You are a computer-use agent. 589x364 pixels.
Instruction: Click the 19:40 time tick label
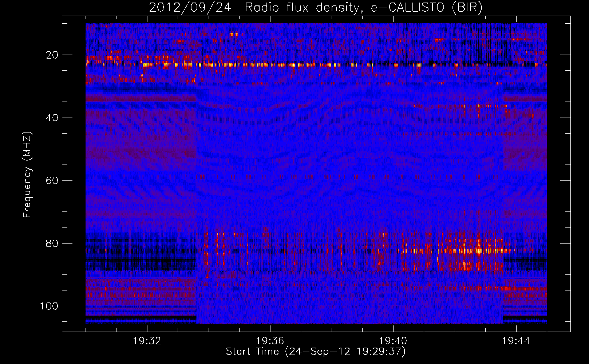click(393, 341)
